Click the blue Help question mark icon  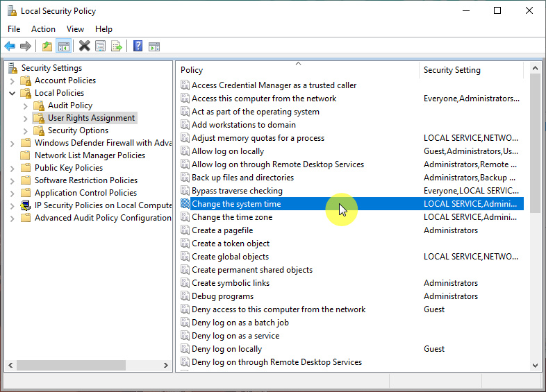tap(138, 46)
